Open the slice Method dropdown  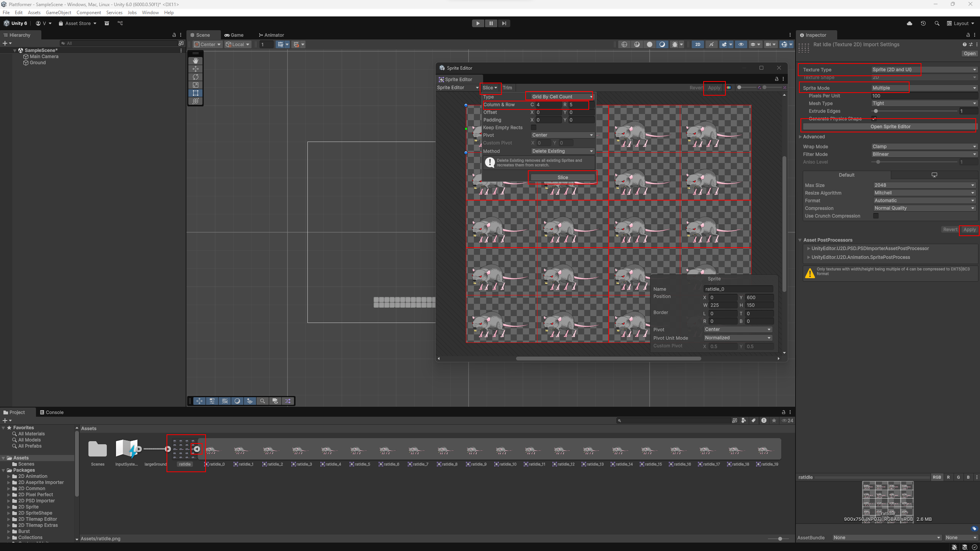tap(562, 151)
